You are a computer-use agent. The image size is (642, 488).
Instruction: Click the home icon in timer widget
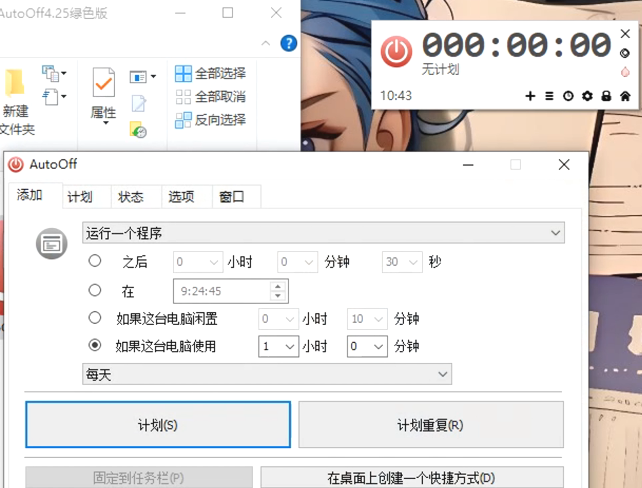click(625, 96)
